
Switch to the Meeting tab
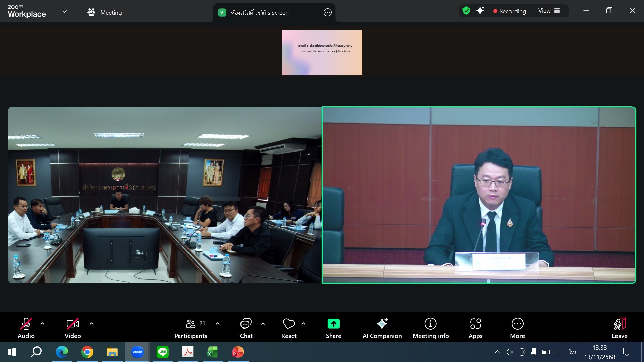pyautogui.click(x=105, y=13)
